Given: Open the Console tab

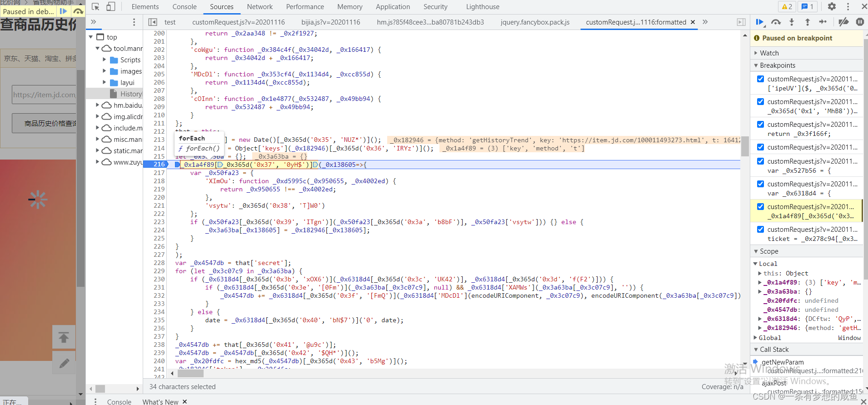Looking at the screenshot, I should [185, 7].
